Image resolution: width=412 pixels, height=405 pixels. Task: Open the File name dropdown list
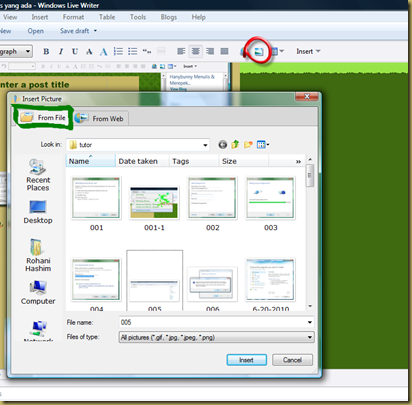point(310,322)
